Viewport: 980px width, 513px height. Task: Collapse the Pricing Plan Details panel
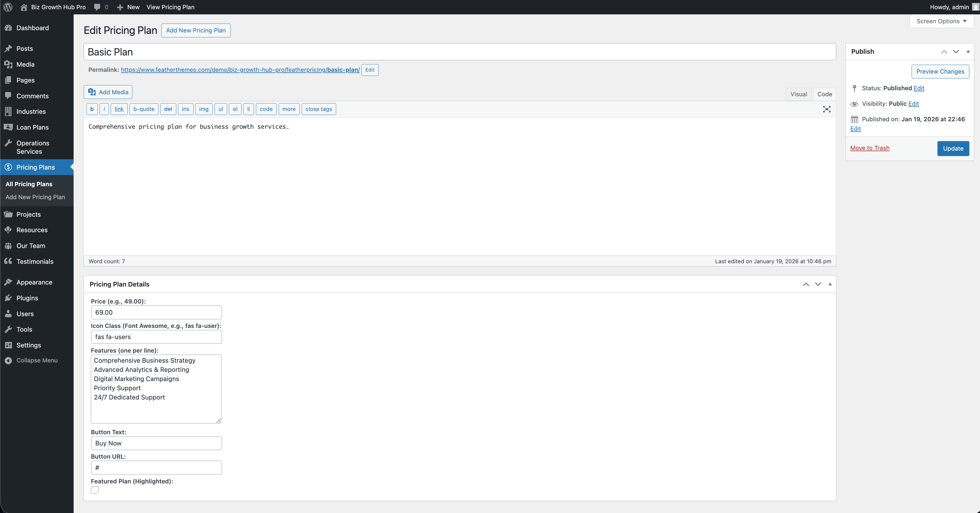830,284
